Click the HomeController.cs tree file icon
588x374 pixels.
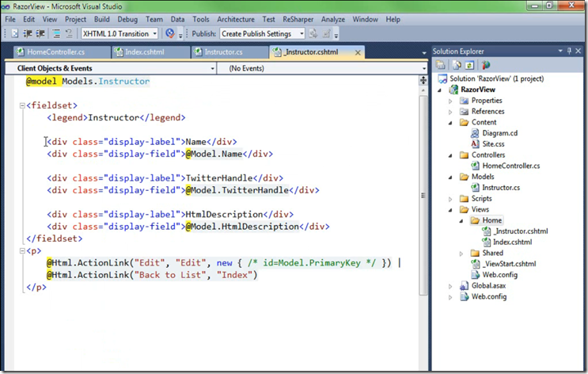click(x=475, y=166)
